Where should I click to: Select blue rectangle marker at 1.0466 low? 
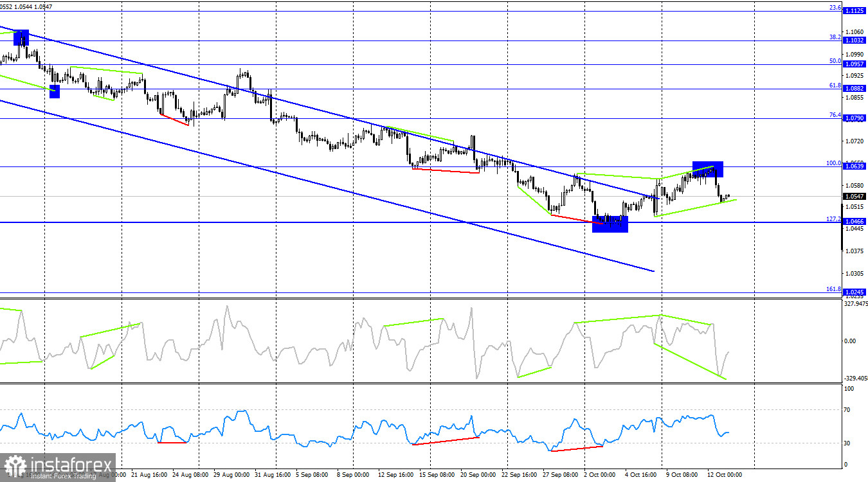pos(610,224)
